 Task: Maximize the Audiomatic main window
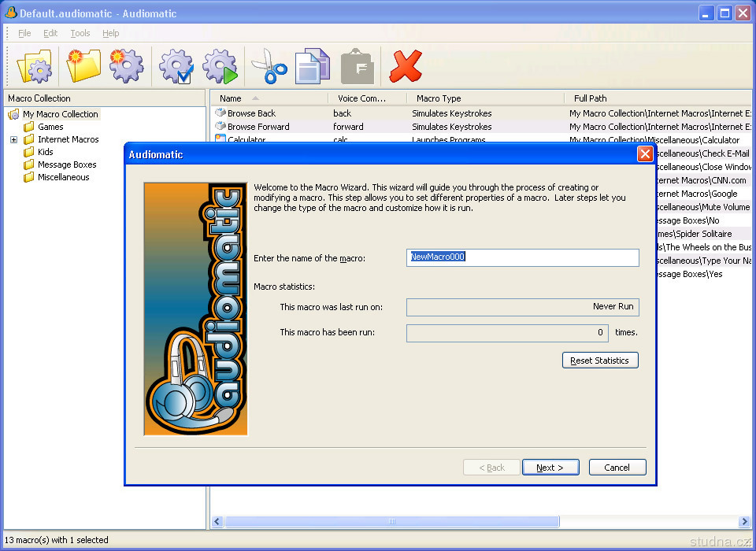724,13
